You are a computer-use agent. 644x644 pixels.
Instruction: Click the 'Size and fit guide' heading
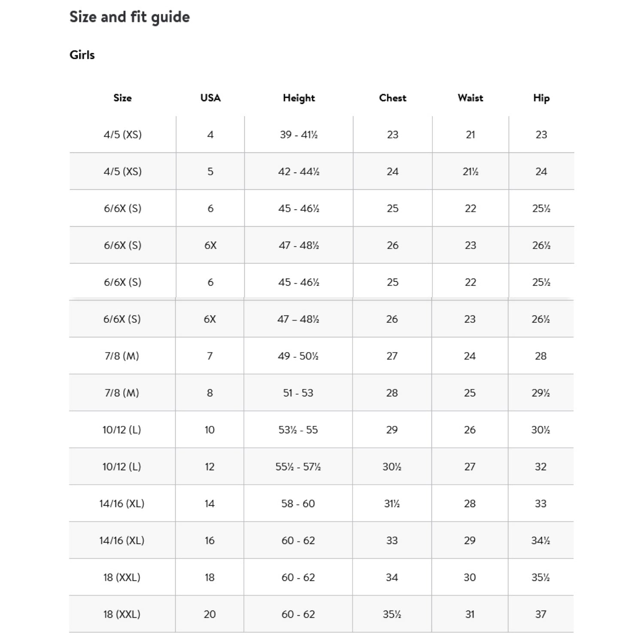tap(130, 17)
